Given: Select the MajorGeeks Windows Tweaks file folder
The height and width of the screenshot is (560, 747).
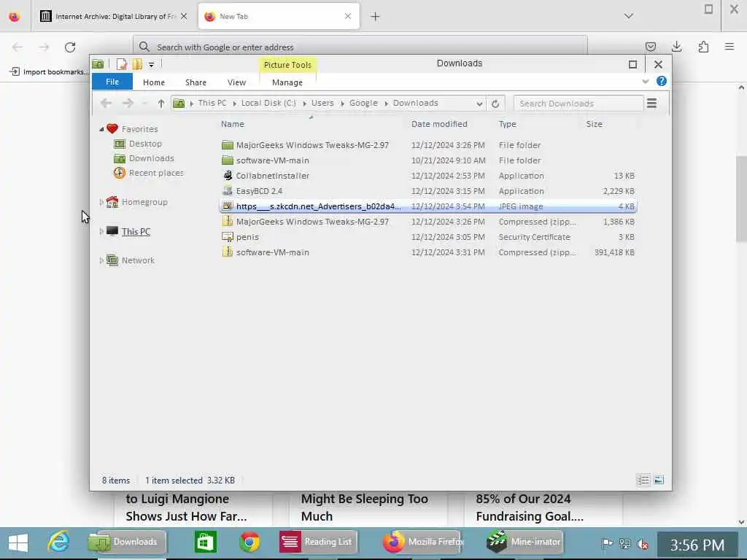Looking at the screenshot, I should click(x=428, y=145).
